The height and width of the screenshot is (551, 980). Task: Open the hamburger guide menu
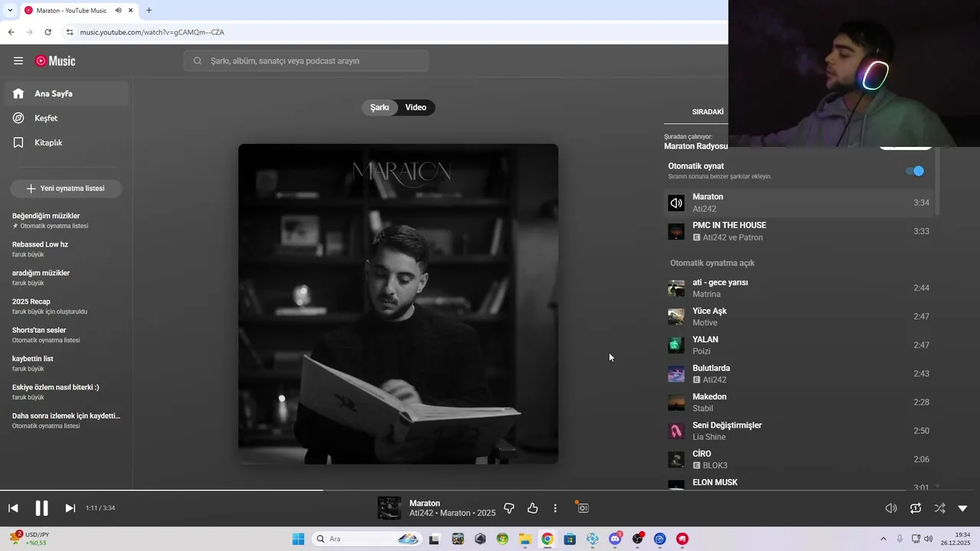18,61
